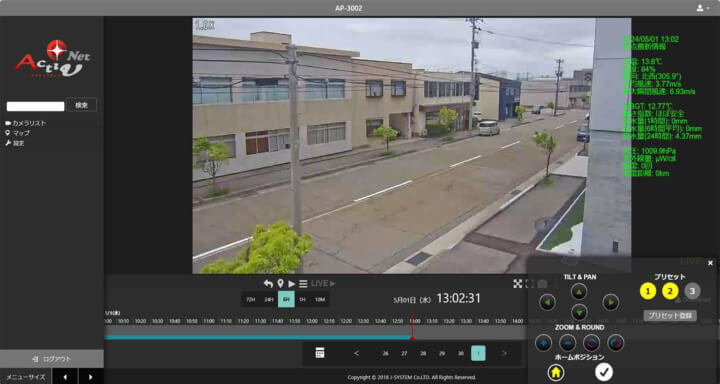The width and height of the screenshot is (720, 384).
Task: Click the expand-arrows fullscreen icon
Action: 518,284
